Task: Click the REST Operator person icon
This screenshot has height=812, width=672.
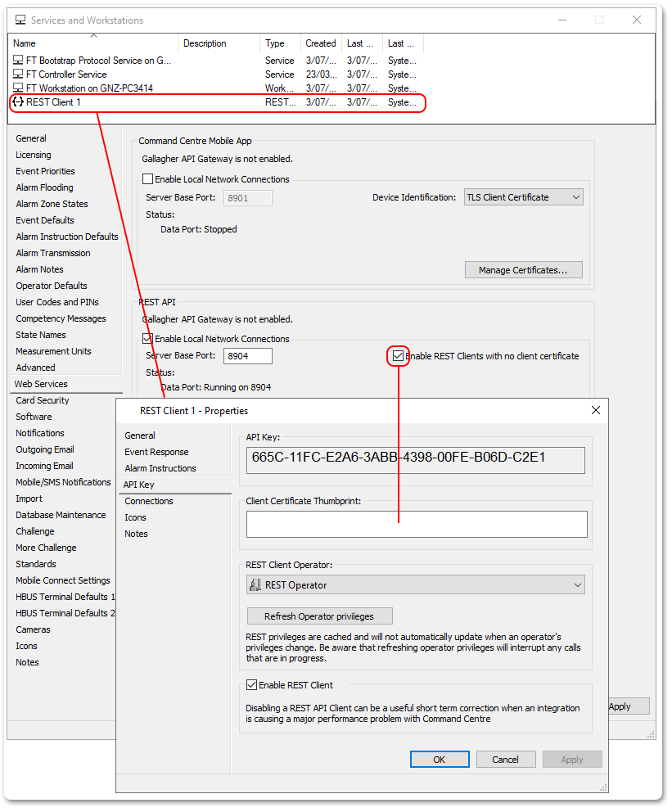Action: (x=255, y=585)
